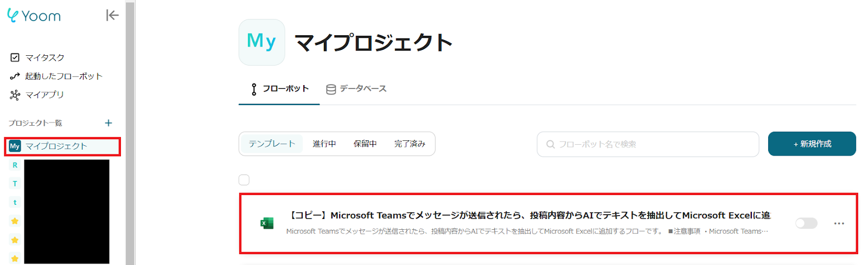The width and height of the screenshot is (868, 265).
Task: Open マイアプリ in the sidebar
Action: 44,95
